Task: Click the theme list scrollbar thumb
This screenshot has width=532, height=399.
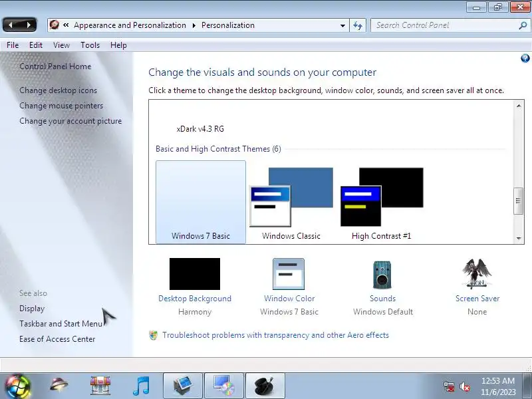Action: [x=518, y=201]
